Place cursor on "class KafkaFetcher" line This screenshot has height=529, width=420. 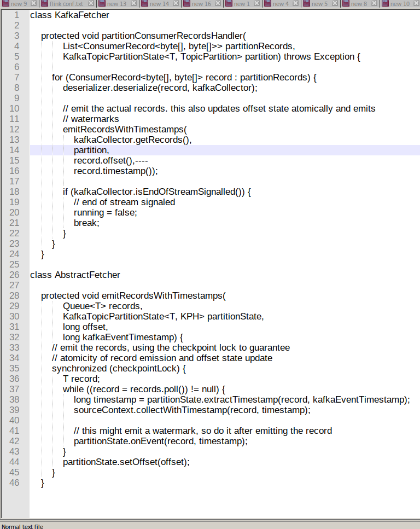(69, 15)
